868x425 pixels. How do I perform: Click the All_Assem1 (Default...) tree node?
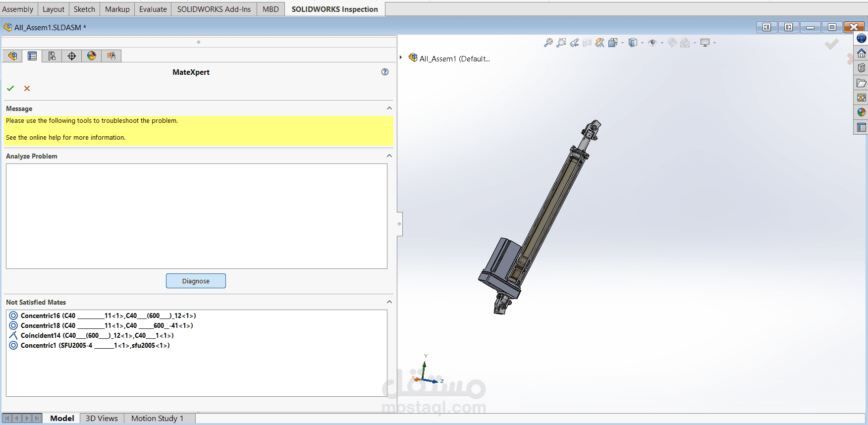click(x=449, y=58)
